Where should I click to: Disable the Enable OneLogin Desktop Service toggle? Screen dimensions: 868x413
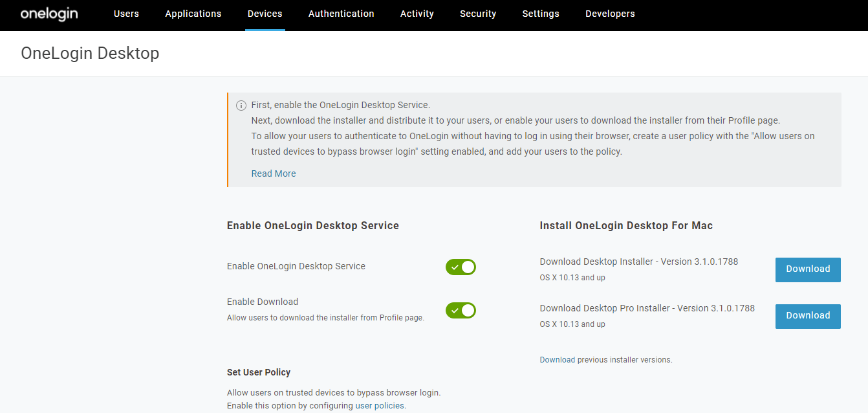click(x=461, y=267)
